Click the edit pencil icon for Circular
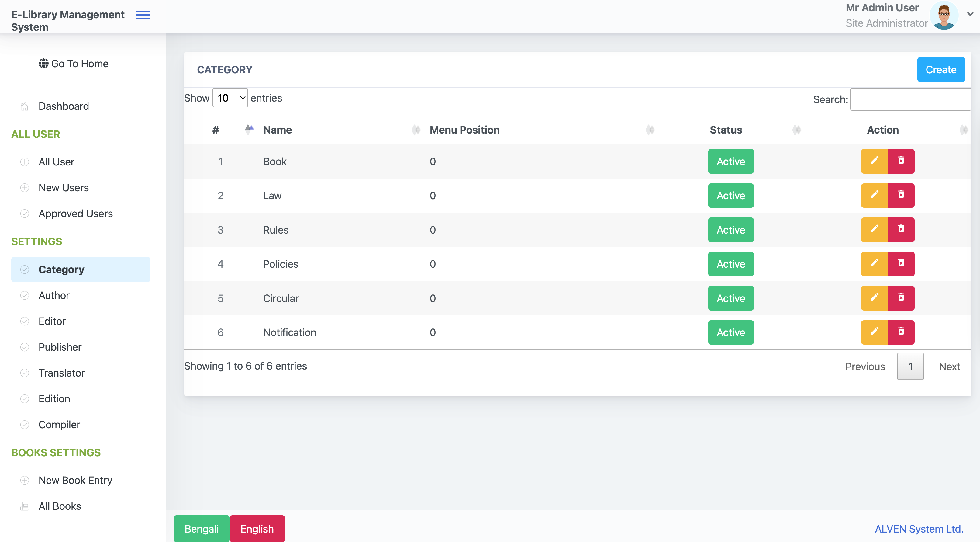The height and width of the screenshot is (542, 980). 874,298
